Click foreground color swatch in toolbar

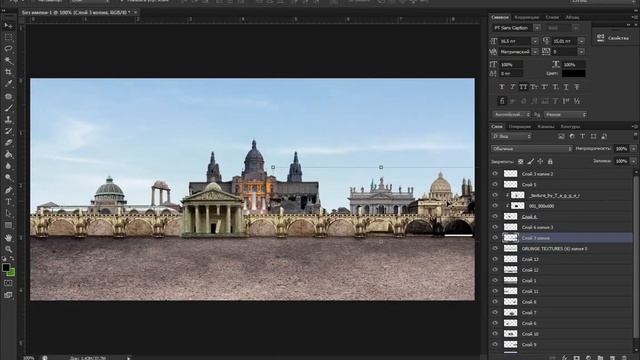coord(6,268)
